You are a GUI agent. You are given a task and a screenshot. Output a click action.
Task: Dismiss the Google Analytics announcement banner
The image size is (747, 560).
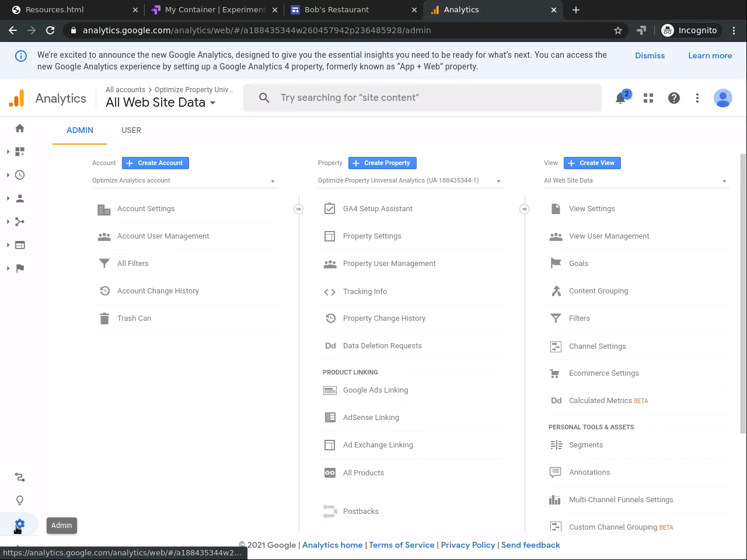point(650,55)
